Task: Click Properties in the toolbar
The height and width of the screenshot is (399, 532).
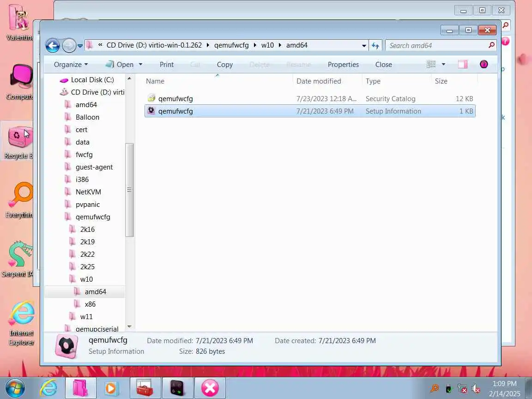Action: click(x=343, y=65)
